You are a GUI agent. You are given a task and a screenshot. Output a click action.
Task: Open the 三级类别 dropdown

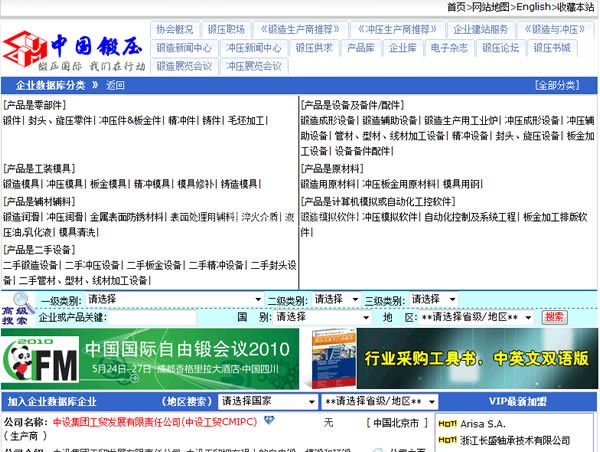pos(434,299)
